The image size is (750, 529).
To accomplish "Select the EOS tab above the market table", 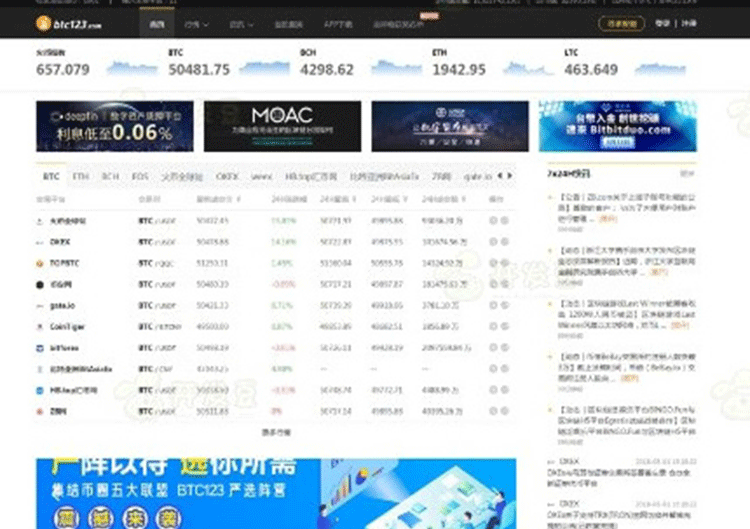I will (x=140, y=176).
